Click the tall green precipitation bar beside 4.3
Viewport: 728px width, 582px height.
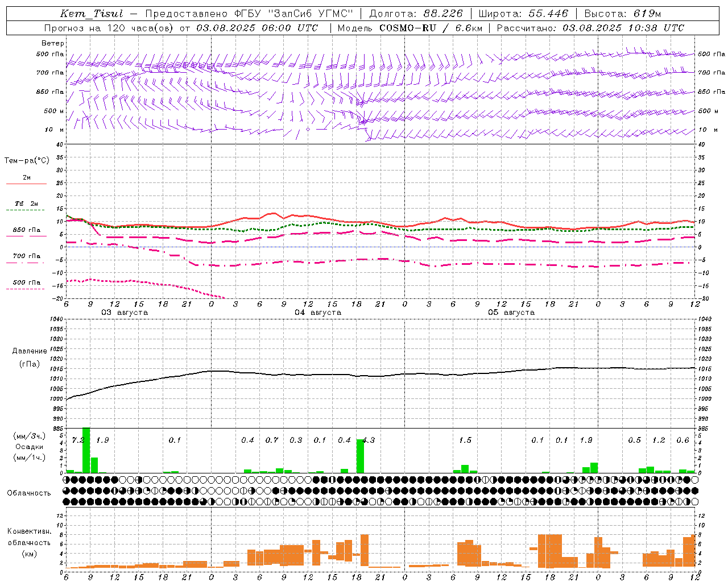[x=360, y=456]
